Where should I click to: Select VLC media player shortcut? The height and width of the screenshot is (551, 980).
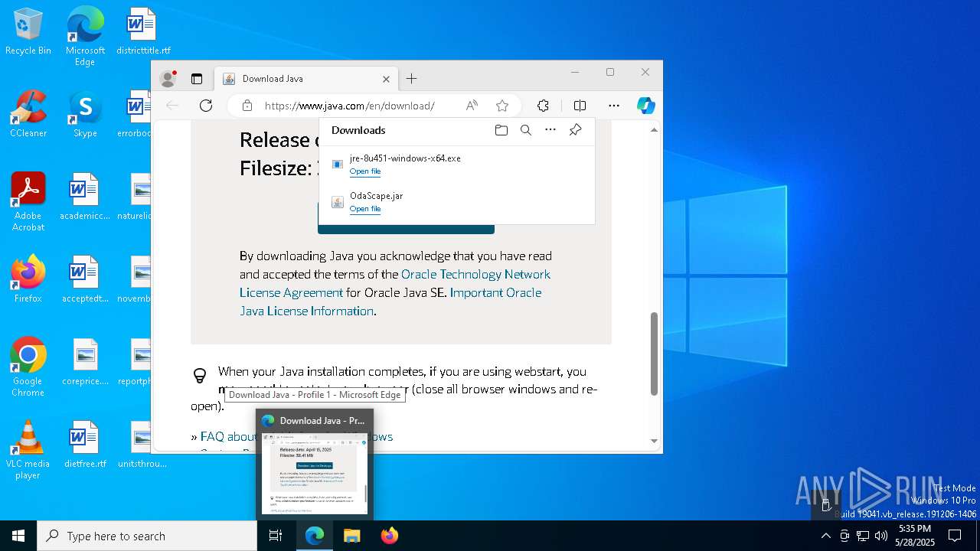(x=28, y=450)
